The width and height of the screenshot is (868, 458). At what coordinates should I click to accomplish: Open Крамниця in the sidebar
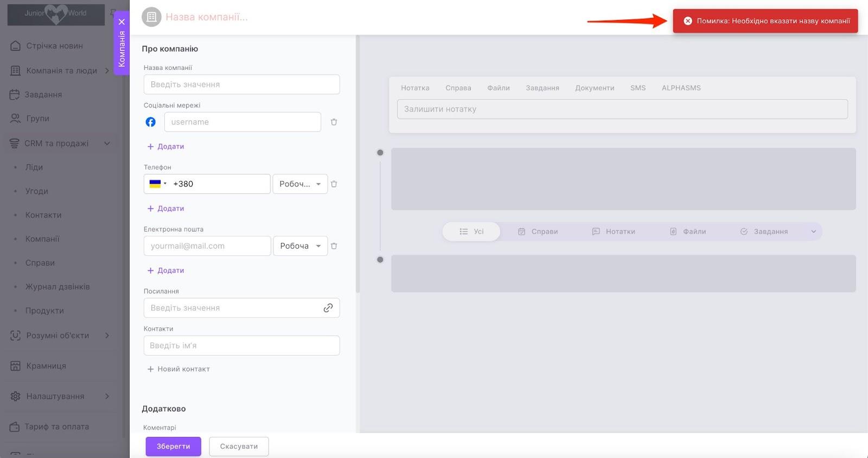[x=46, y=366]
